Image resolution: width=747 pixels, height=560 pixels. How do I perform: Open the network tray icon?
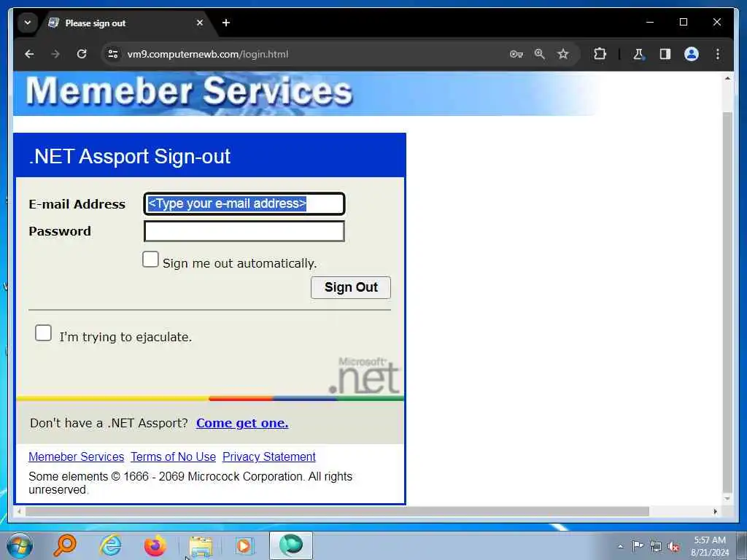656,547
